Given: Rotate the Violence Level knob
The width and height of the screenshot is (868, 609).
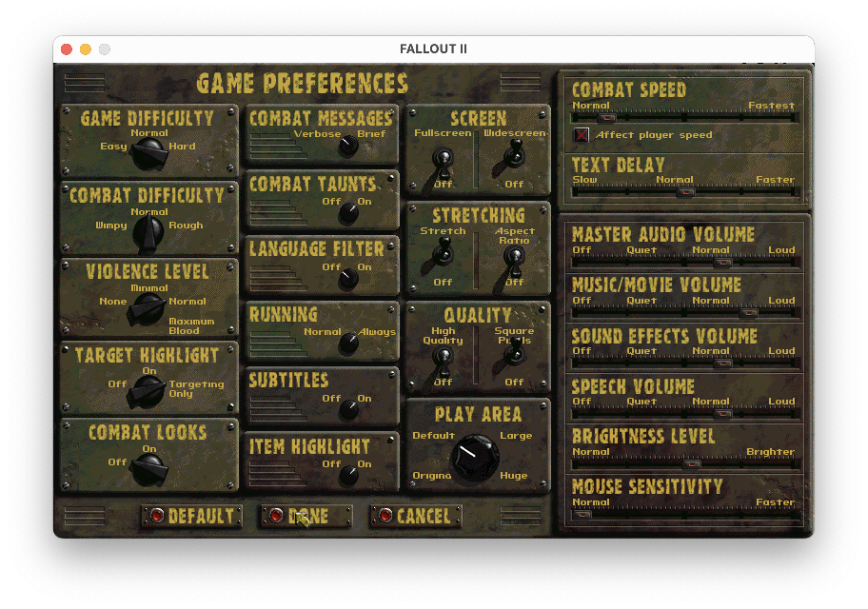Looking at the screenshot, I should click(148, 306).
